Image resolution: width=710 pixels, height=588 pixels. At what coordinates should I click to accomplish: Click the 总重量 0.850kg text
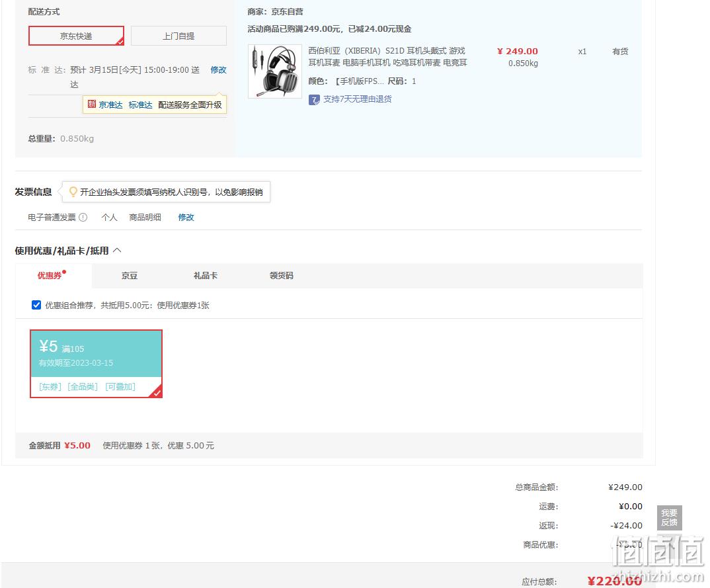coord(61,139)
